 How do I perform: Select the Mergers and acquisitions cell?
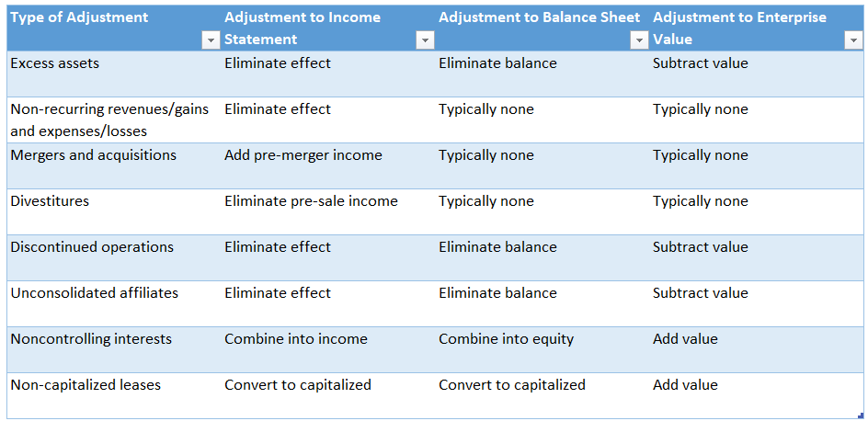[x=94, y=155]
